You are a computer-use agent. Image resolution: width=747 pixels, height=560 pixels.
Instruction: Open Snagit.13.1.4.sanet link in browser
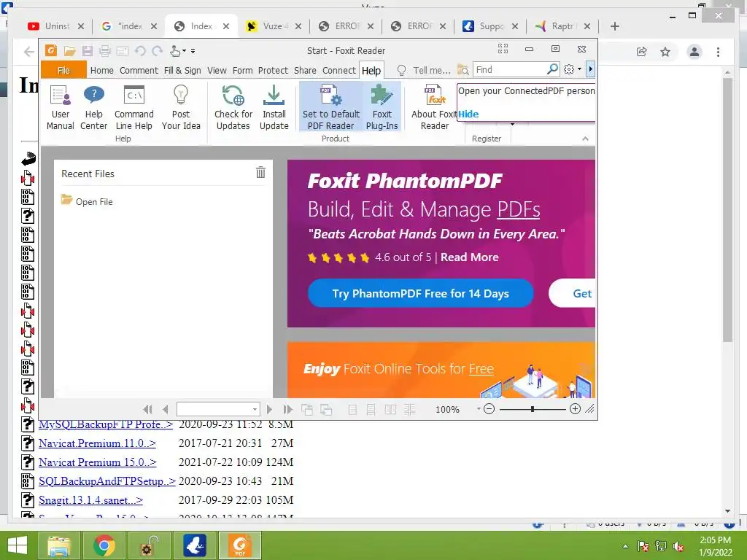pos(90,500)
